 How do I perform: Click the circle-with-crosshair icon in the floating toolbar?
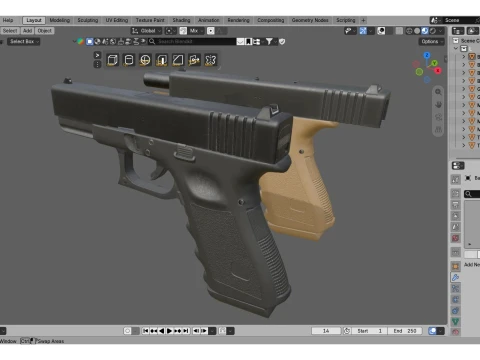click(145, 60)
